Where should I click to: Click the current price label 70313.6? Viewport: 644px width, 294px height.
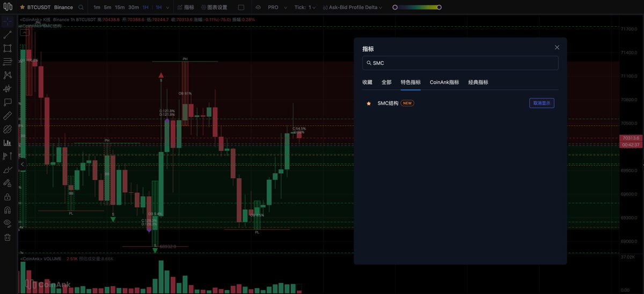[630, 138]
